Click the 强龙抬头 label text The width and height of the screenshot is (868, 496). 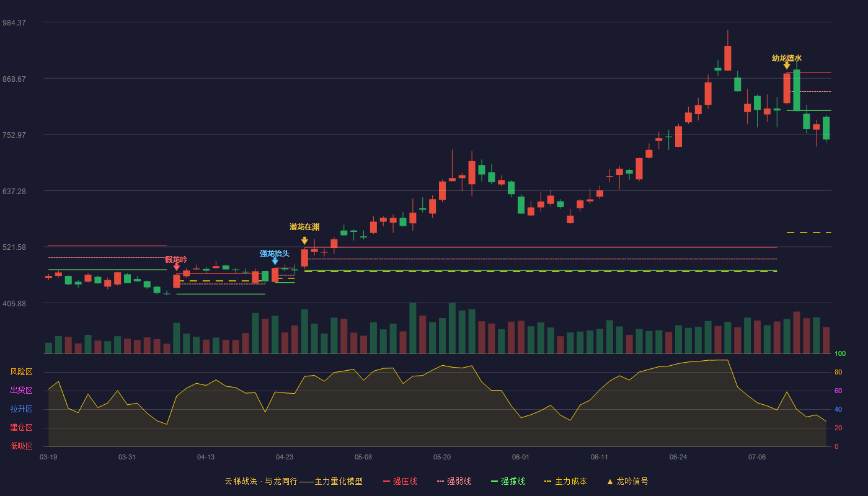click(275, 253)
